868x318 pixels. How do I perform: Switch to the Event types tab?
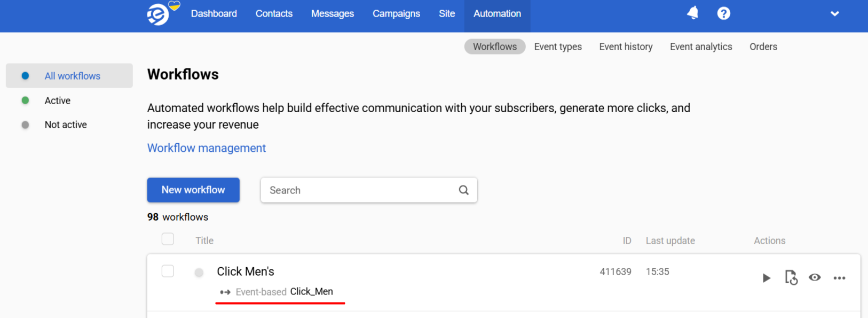[x=558, y=46]
